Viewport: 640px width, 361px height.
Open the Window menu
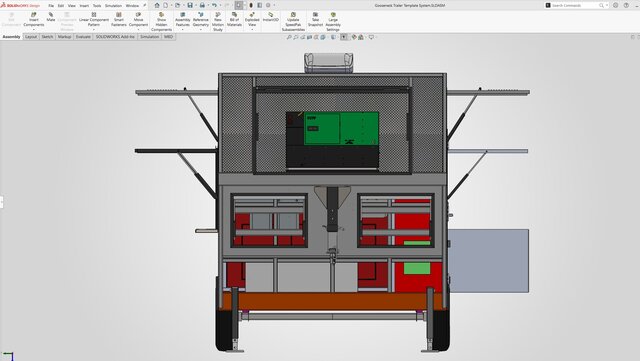[132, 6]
